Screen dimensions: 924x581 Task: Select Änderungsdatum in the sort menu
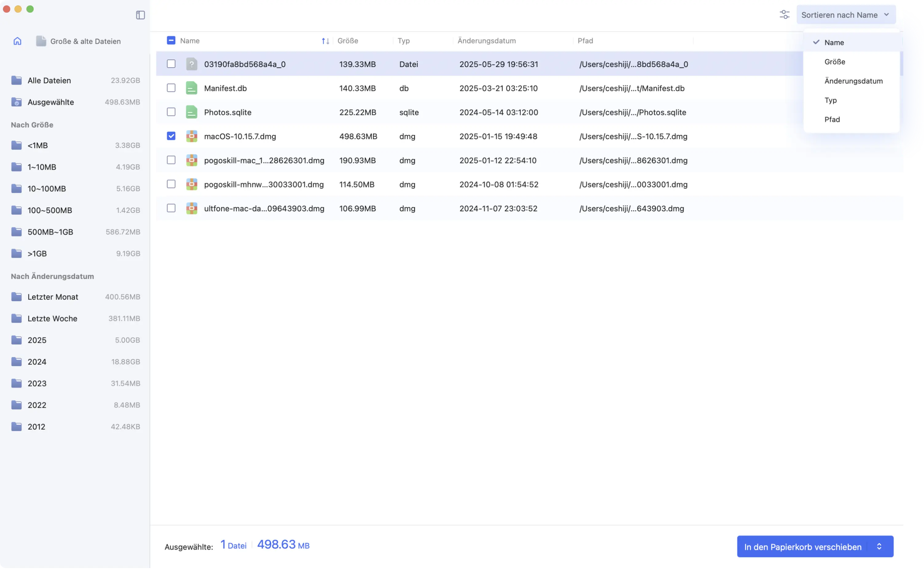[852, 81]
